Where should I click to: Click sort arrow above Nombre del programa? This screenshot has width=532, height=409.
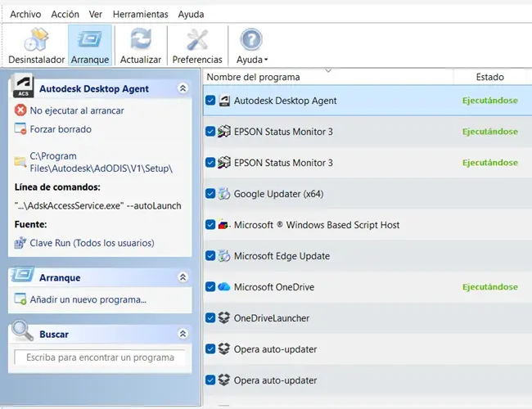(x=327, y=71)
